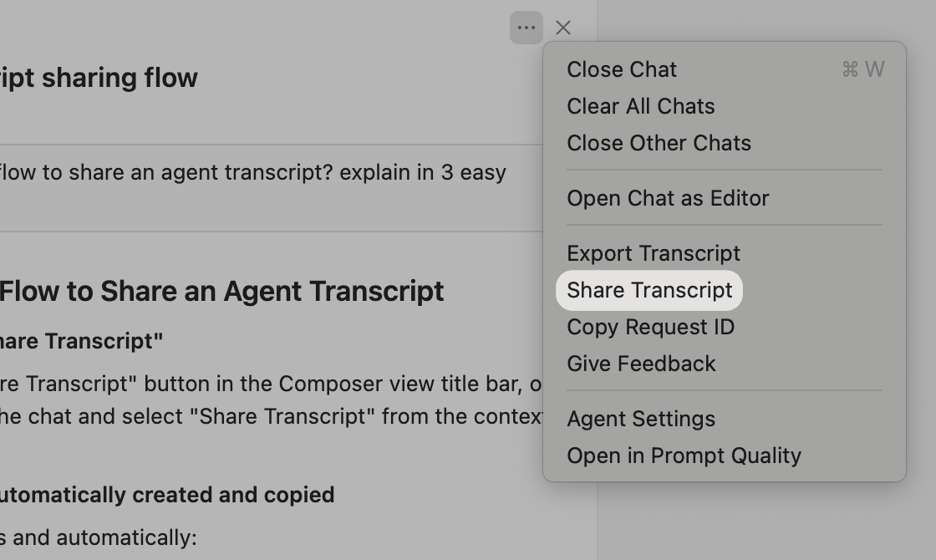Open Chat as Editor
The height and width of the screenshot is (560, 936).
tap(668, 198)
